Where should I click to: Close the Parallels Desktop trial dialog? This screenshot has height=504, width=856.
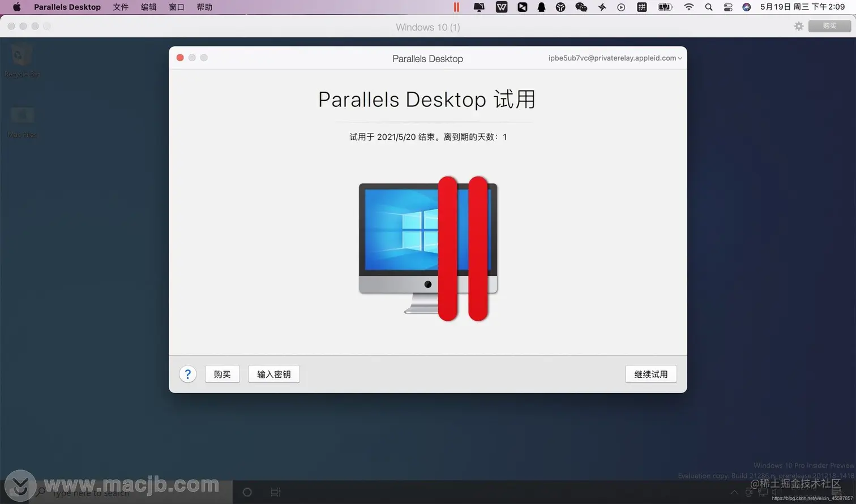click(x=180, y=58)
